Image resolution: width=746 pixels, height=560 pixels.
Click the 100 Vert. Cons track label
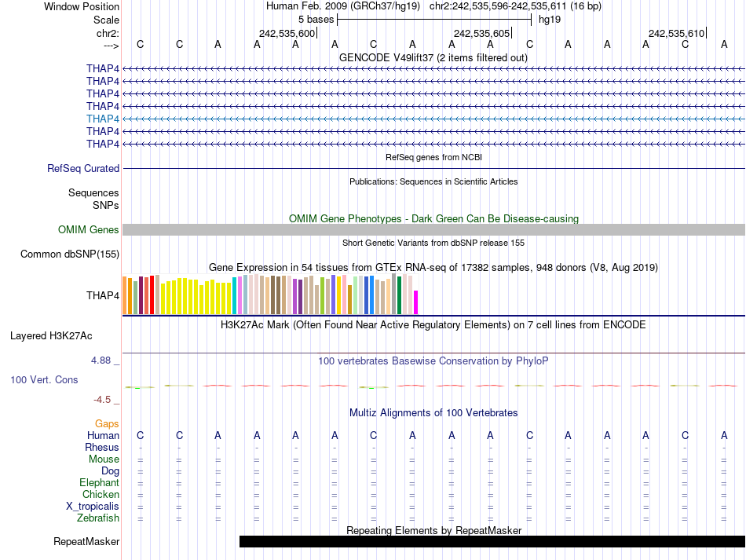(x=44, y=379)
